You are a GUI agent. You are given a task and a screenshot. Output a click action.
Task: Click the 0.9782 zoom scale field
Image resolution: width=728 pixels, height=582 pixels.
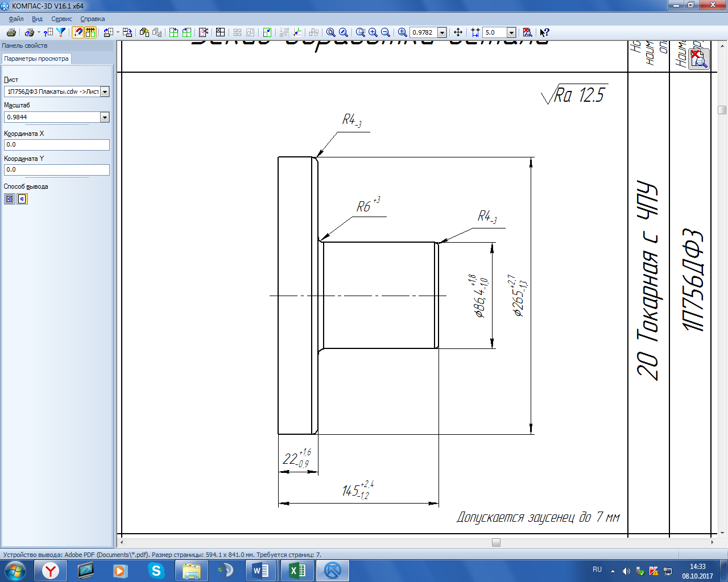pyautogui.click(x=423, y=32)
